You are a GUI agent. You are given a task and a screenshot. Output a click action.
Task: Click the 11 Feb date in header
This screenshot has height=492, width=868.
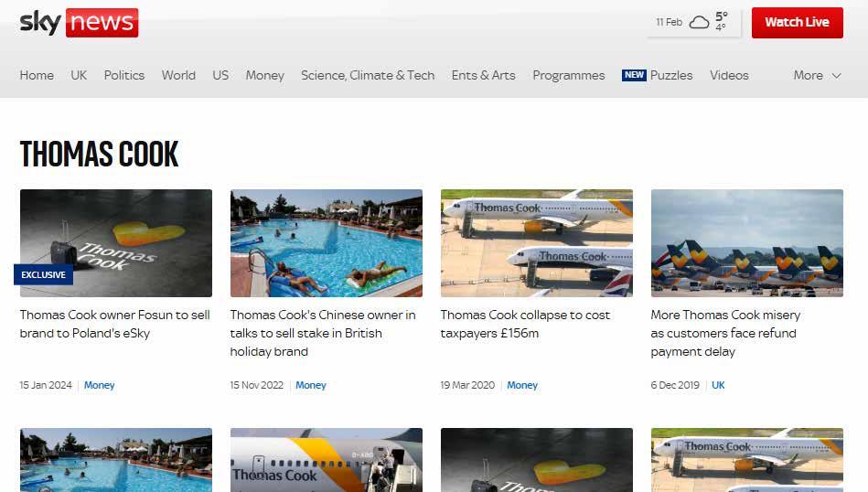(x=669, y=22)
